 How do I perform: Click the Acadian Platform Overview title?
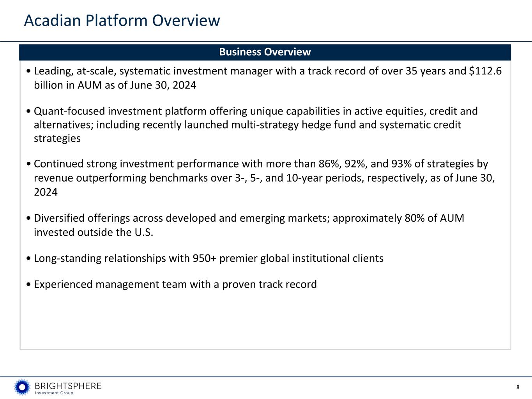click(x=122, y=20)
